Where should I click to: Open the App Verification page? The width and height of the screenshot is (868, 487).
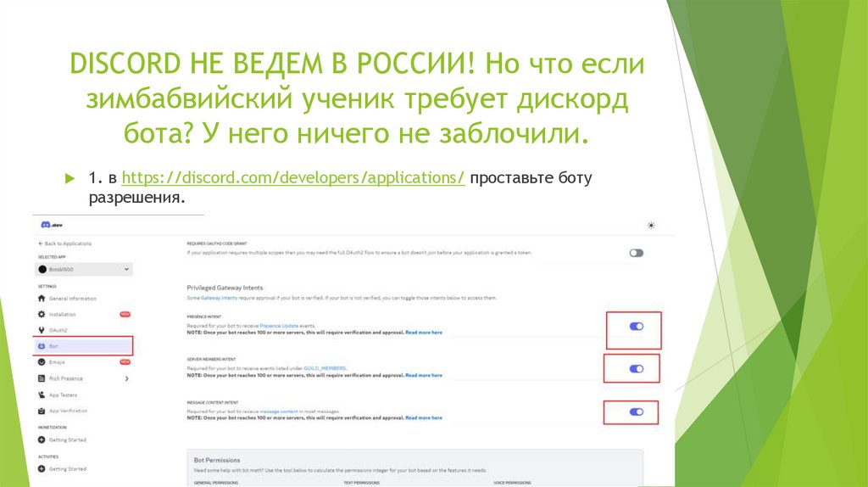tap(68, 411)
